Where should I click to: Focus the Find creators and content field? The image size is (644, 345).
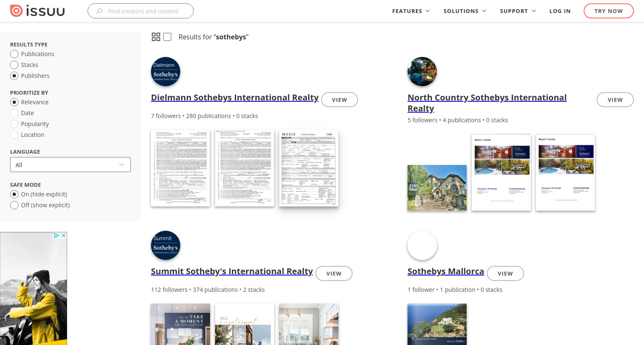(140, 11)
